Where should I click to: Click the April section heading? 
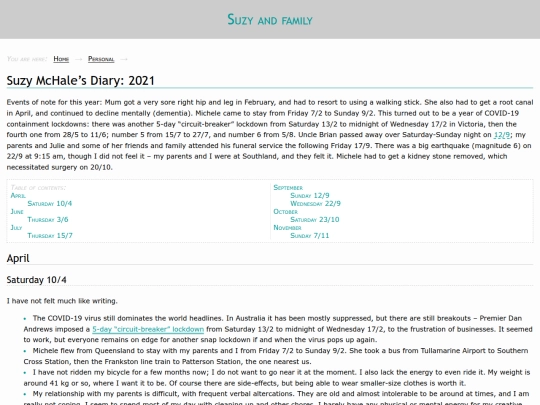tap(18, 258)
